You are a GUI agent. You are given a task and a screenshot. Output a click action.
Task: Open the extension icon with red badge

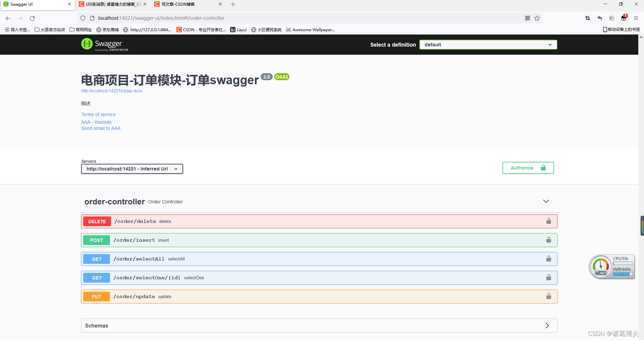[x=624, y=18]
